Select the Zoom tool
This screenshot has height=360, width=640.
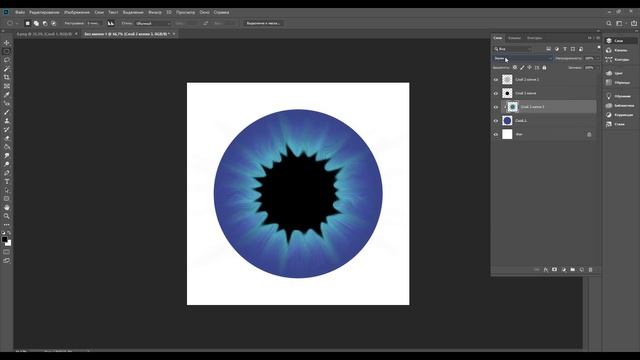pos(7,216)
